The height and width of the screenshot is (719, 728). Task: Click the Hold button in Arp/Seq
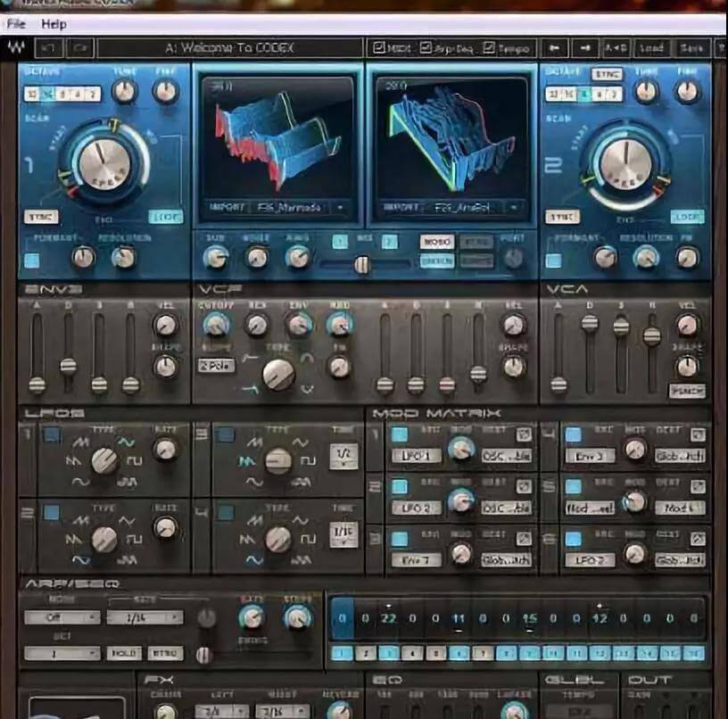124,654
